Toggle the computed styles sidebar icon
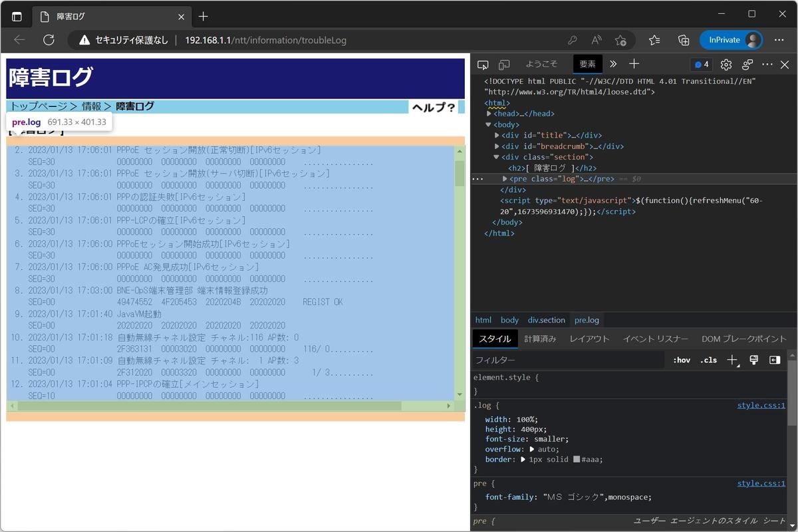This screenshot has height=532, width=798. tap(775, 360)
